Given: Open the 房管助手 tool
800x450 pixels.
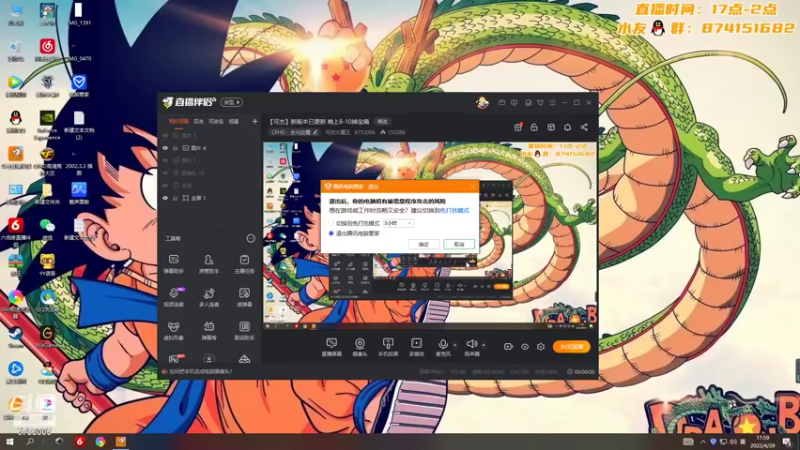Looking at the screenshot, I should (209, 264).
